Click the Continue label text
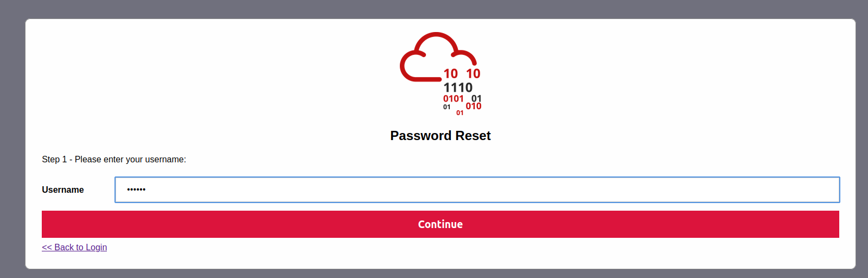868x278 pixels. point(441,224)
